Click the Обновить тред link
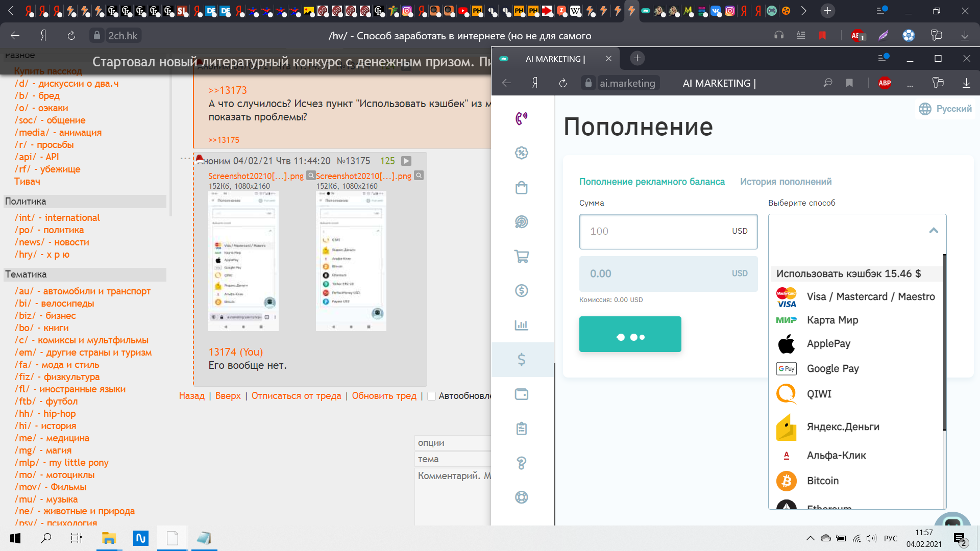This screenshot has height=551, width=980. tap(384, 396)
